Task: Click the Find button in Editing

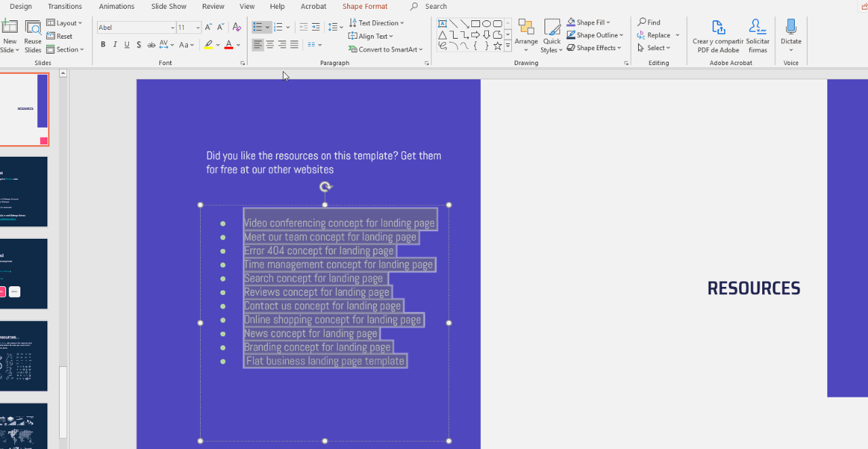Action: tap(649, 22)
